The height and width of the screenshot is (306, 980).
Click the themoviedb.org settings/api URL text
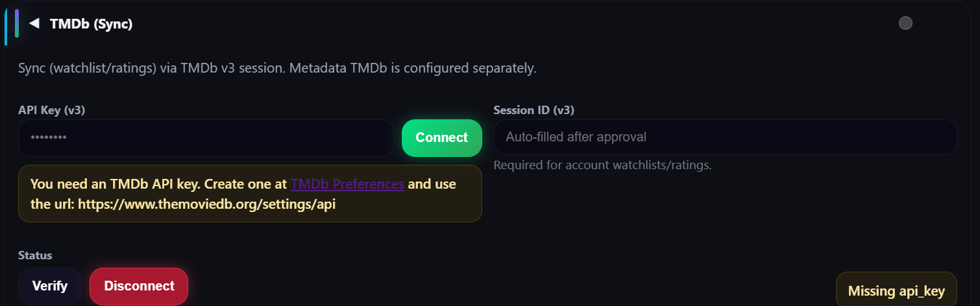point(207,204)
